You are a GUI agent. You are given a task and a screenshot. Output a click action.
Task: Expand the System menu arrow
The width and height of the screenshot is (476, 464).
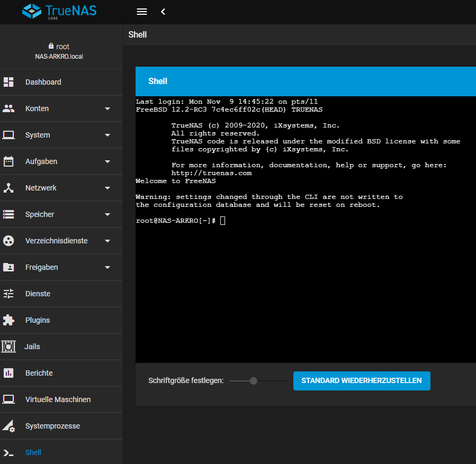tap(107, 135)
